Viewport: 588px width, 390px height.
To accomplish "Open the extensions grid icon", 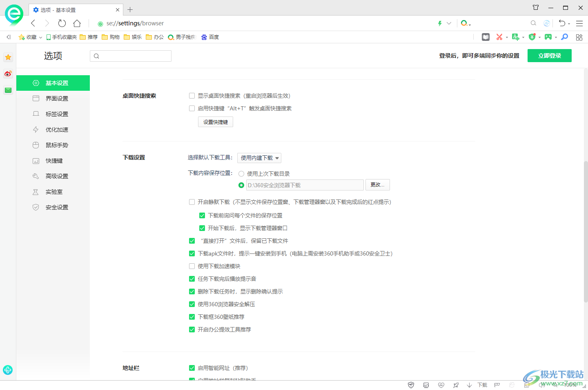I will pos(579,37).
